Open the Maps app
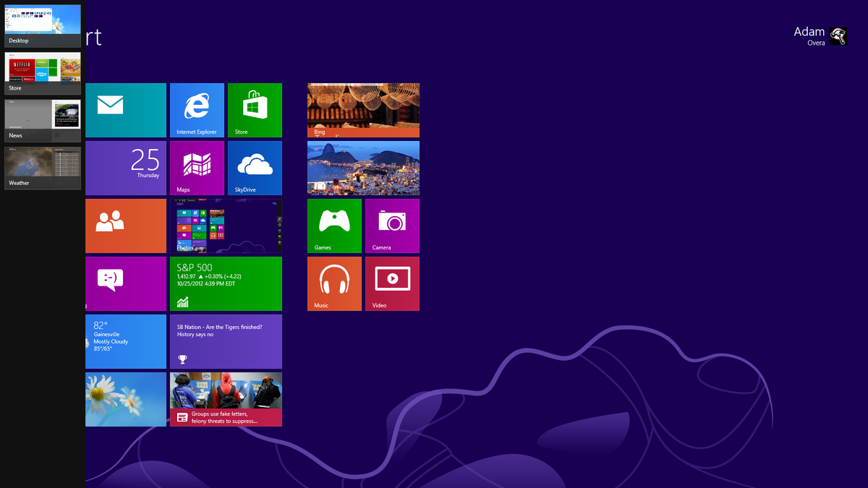The image size is (868, 488). pos(197,168)
